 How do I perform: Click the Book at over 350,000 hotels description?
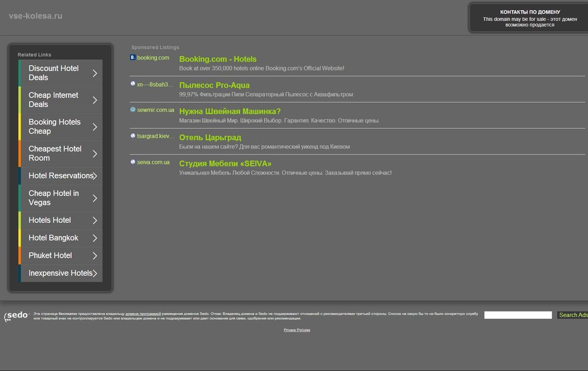tap(262, 68)
